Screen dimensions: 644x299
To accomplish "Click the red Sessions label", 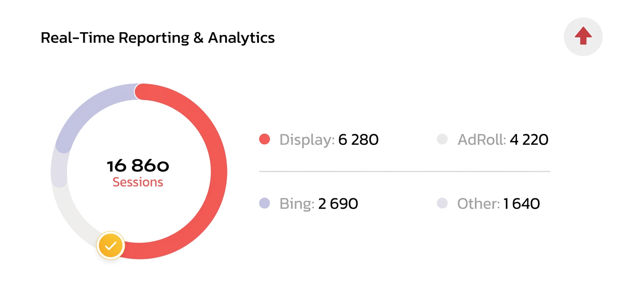I will (138, 182).
